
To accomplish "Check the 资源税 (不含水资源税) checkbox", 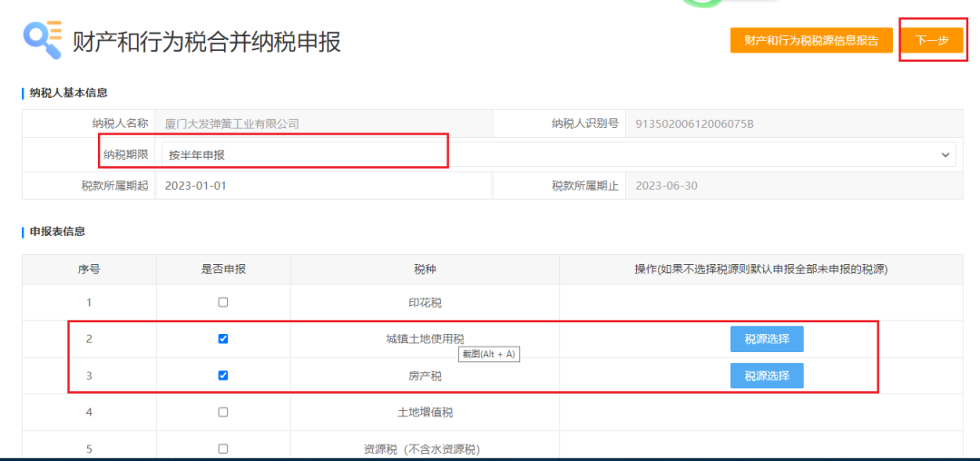I will pos(223,448).
